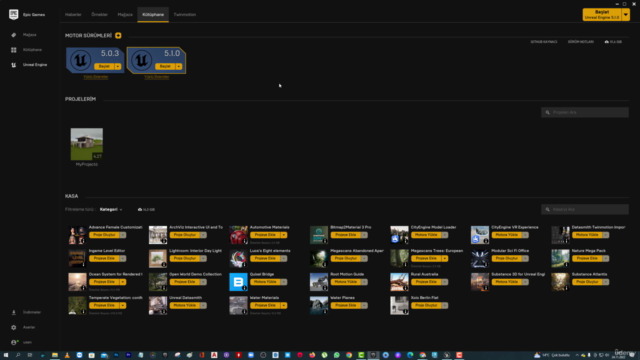Open Yüklü Eklentiler link under 5.1.0
This screenshot has width=640, height=360.
coord(157,77)
